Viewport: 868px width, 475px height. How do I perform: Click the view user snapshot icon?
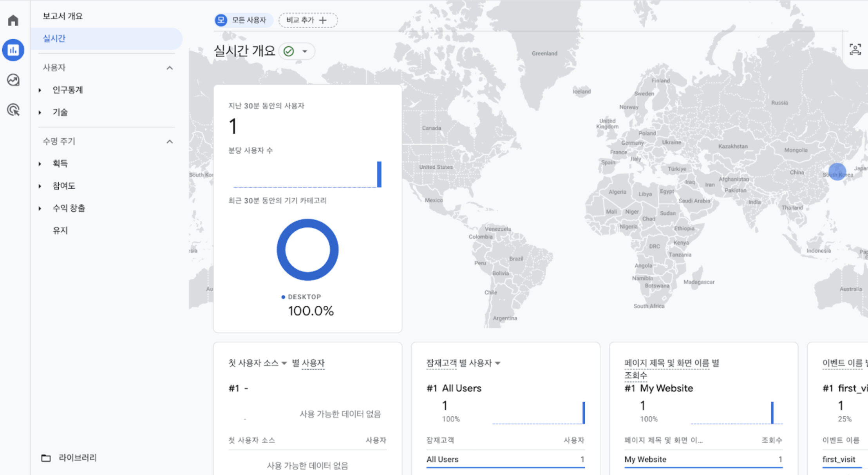click(855, 49)
